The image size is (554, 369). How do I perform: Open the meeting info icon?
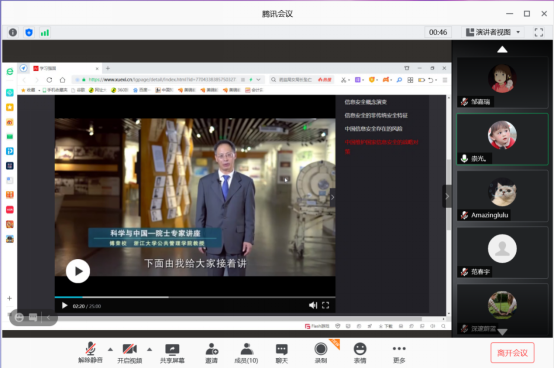[x=13, y=33]
